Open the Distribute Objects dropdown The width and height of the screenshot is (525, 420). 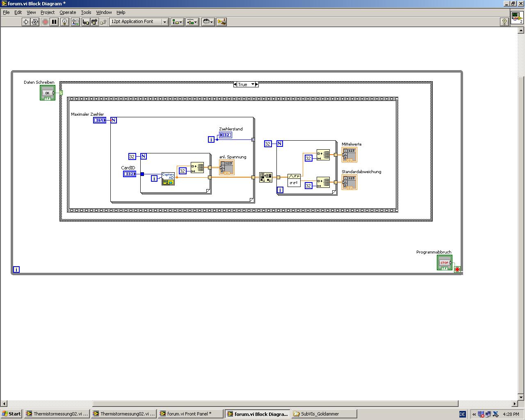coord(192,22)
